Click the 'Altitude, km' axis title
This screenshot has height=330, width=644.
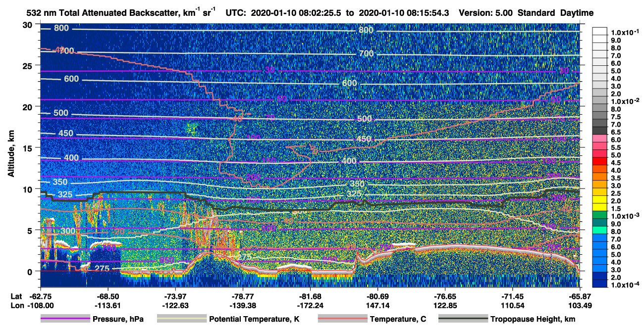coord(10,155)
